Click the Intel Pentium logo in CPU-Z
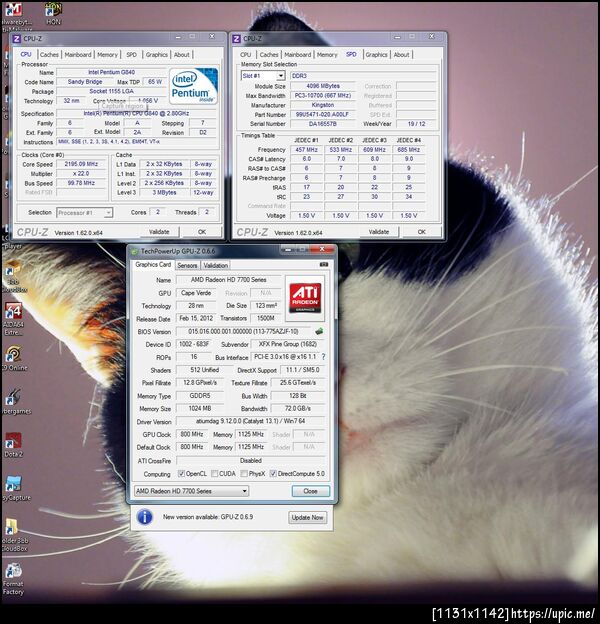600x624 pixels. coord(193,86)
